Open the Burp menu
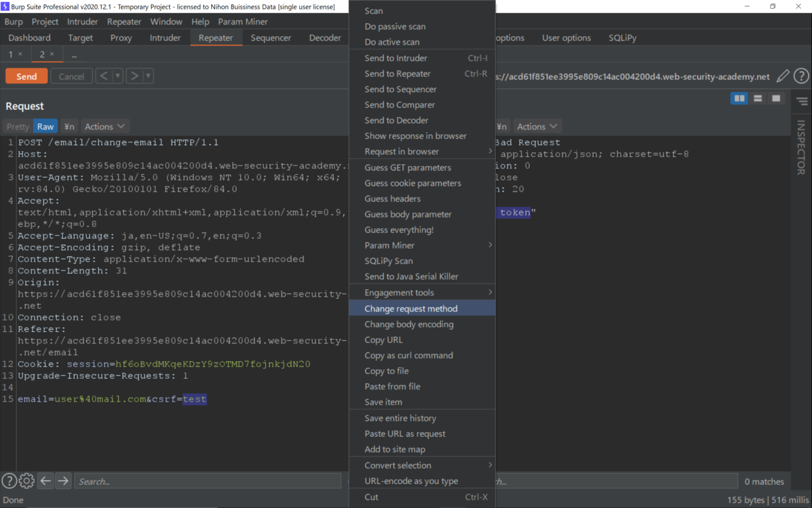Screen dimensions: 812x508 pos(14,22)
